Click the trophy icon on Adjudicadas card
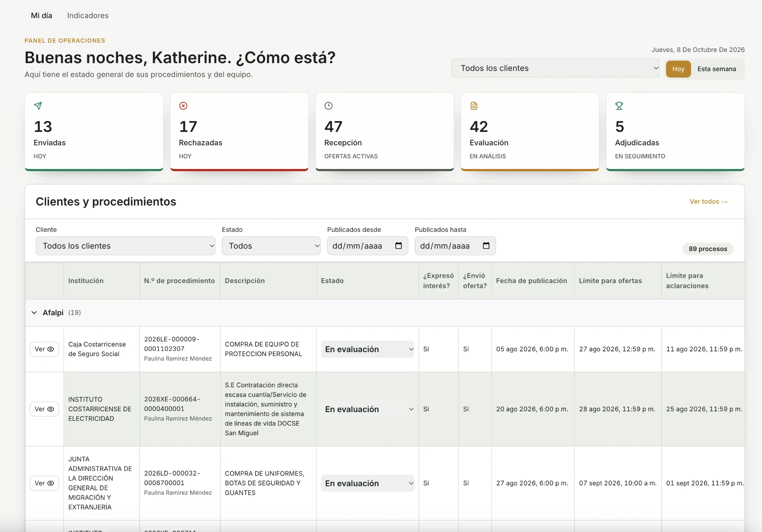Viewport: 762px width, 532px height. pos(619,106)
